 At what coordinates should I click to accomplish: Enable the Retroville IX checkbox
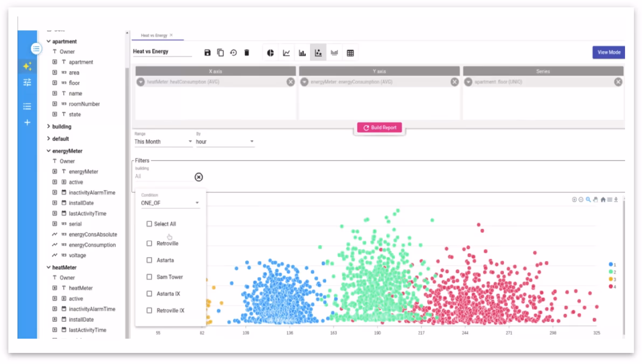click(x=149, y=310)
